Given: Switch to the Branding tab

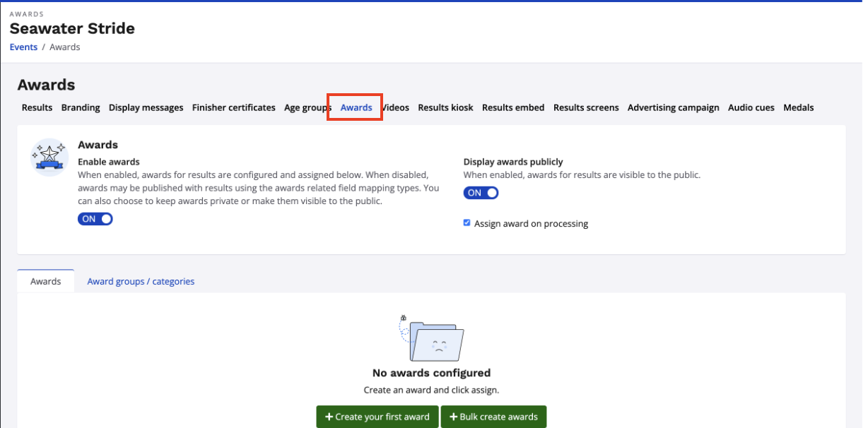Looking at the screenshot, I should click(x=81, y=108).
